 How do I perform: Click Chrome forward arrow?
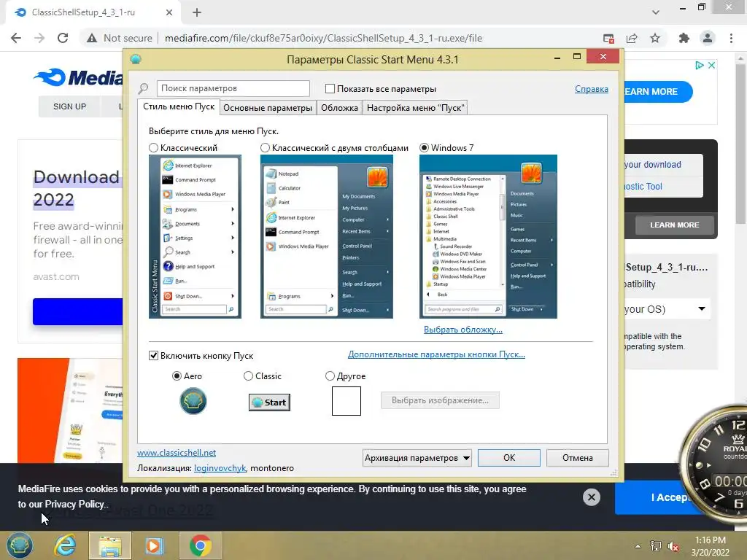click(x=39, y=38)
